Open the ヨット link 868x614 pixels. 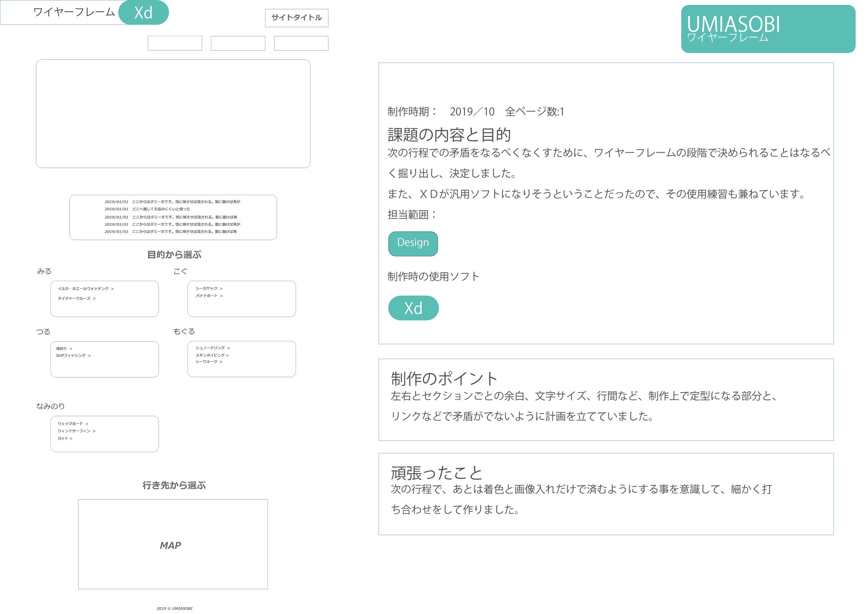point(65,438)
